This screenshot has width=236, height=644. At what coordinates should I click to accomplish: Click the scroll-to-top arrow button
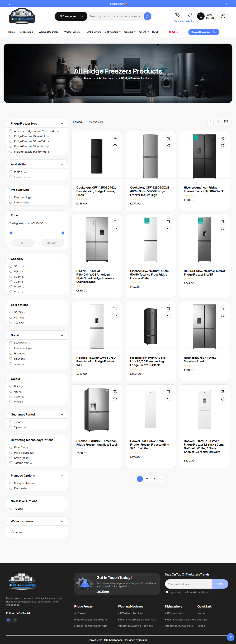[x=230, y=637]
